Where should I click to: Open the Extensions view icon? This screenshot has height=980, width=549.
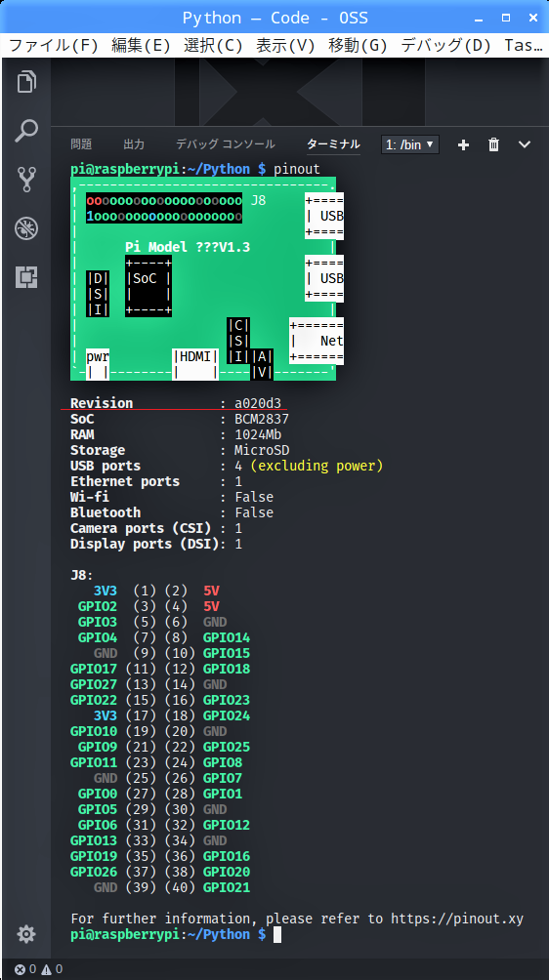click(26, 277)
